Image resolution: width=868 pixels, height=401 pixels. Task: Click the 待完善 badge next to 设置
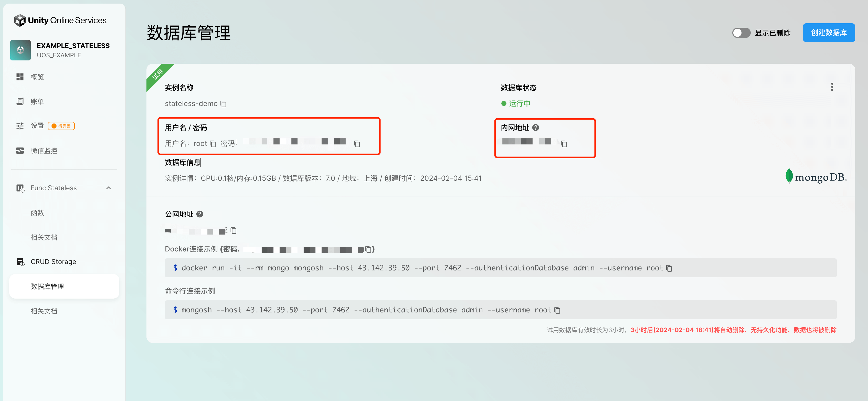pos(61,126)
